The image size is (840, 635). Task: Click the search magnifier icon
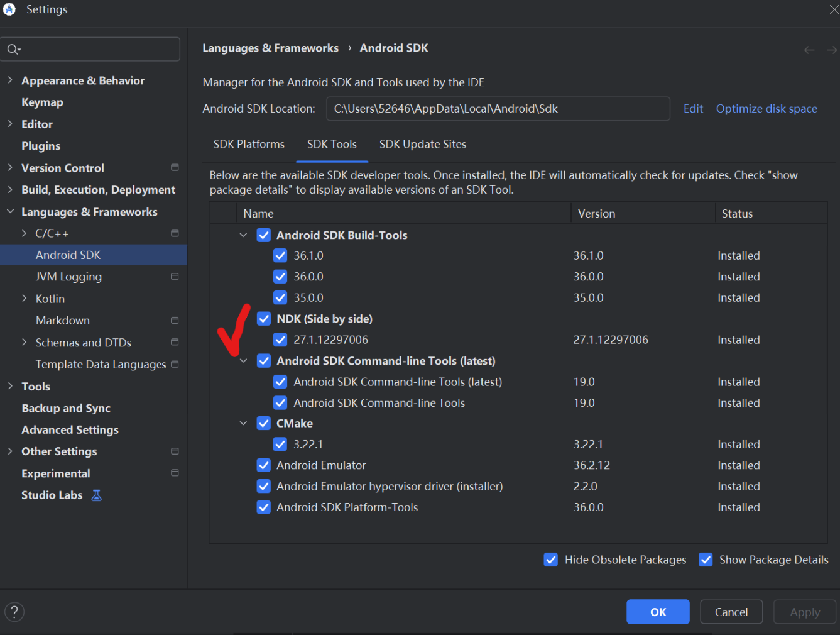pos(13,49)
